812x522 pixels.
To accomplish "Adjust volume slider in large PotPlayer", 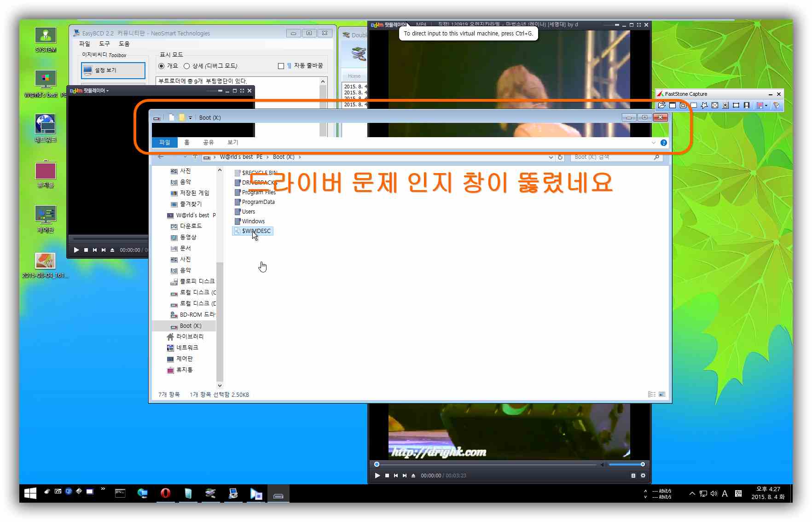I will coord(626,464).
